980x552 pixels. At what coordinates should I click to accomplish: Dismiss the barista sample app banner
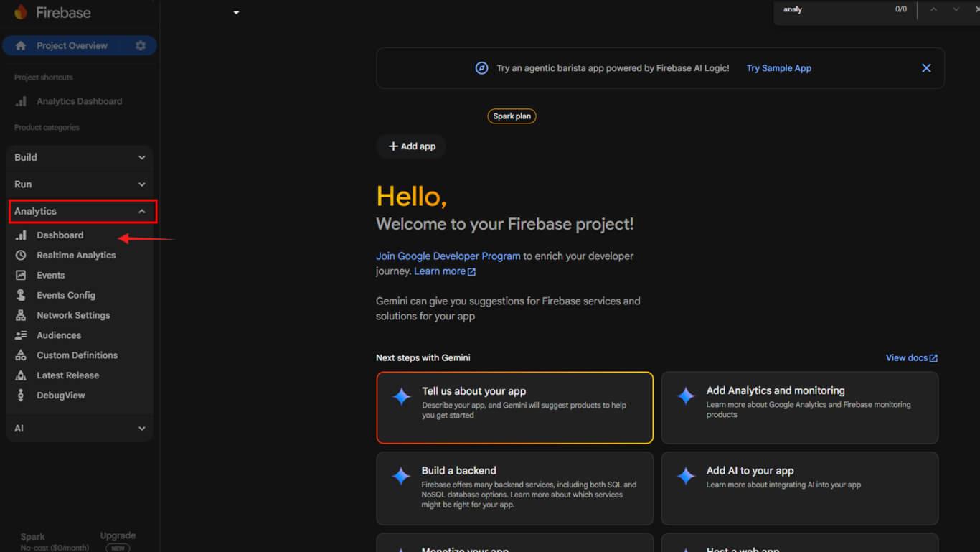coord(926,68)
